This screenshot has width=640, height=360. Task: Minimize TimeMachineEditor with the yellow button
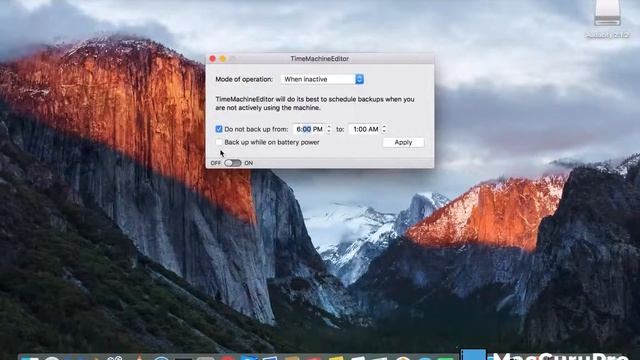(x=223, y=59)
